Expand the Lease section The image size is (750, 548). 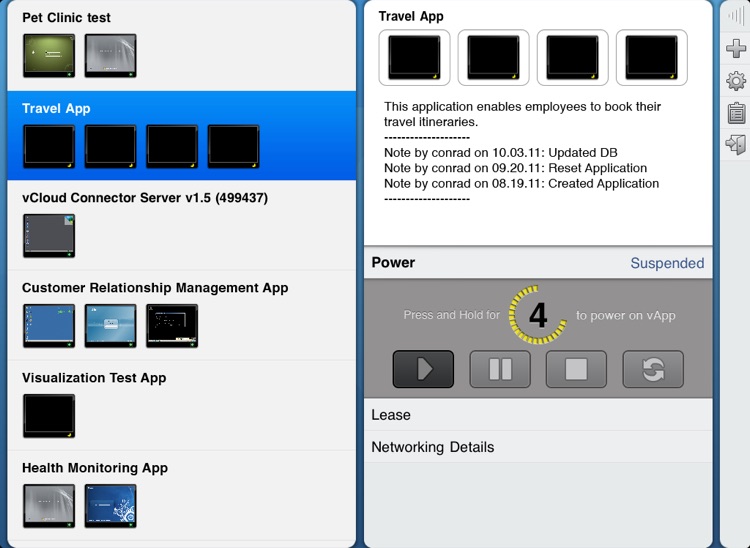(x=538, y=415)
